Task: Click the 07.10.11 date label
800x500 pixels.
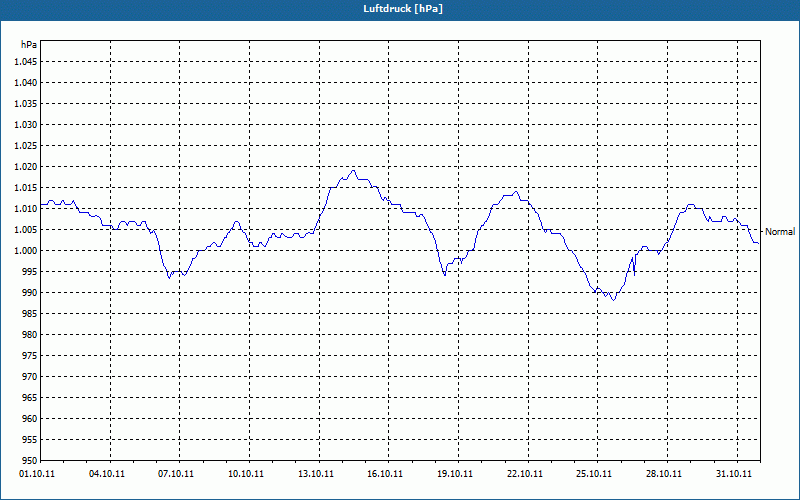Action: pyautogui.click(x=176, y=474)
